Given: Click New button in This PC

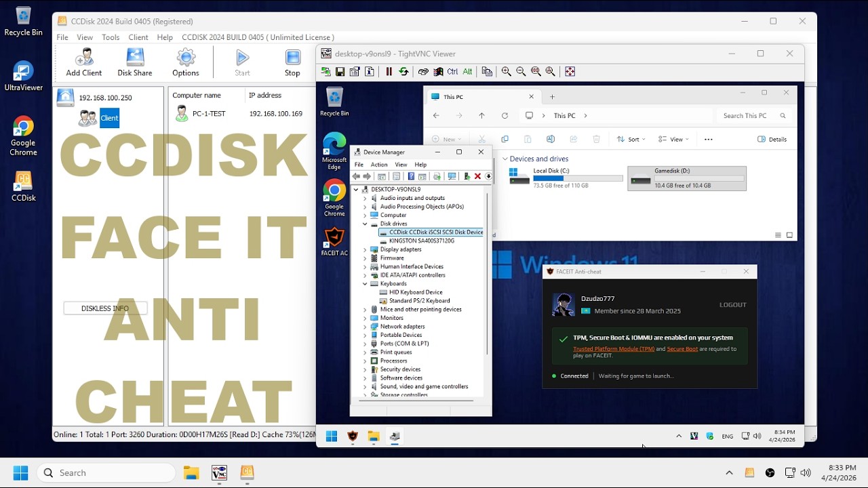Looking at the screenshot, I should 448,139.
